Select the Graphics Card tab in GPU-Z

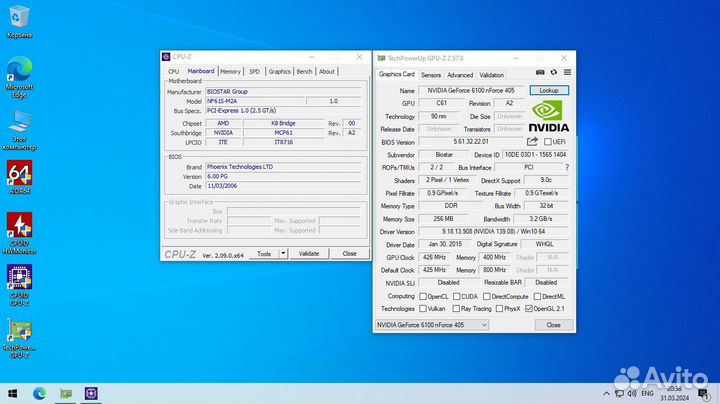point(397,74)
